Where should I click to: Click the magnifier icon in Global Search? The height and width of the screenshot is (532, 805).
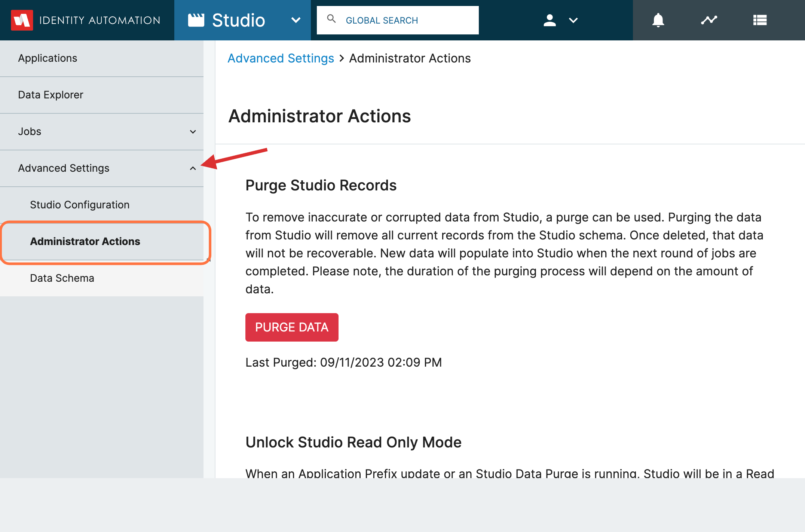click(x=331, y=19)
